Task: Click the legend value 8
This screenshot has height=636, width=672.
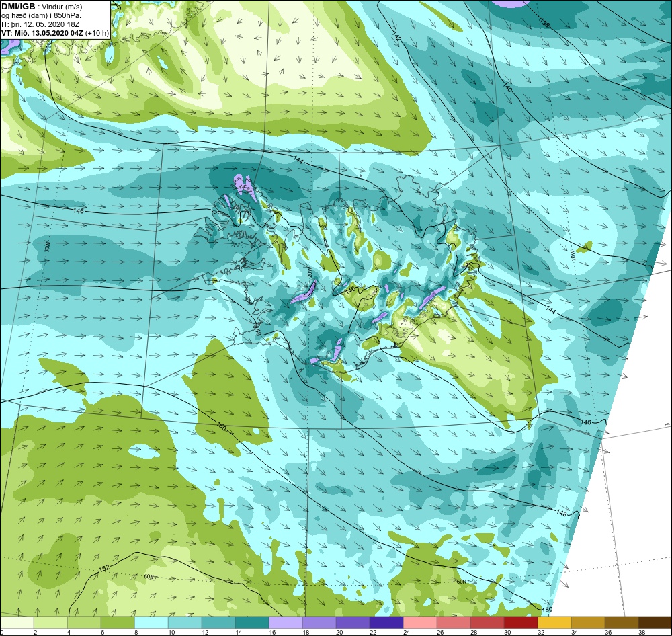Action: (x=138, y=632)
